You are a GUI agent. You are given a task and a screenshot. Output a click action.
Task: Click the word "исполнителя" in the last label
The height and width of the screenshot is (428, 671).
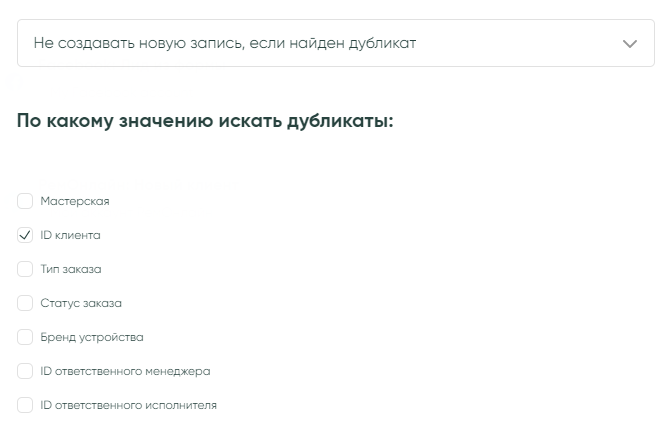(x=184, y=405)
